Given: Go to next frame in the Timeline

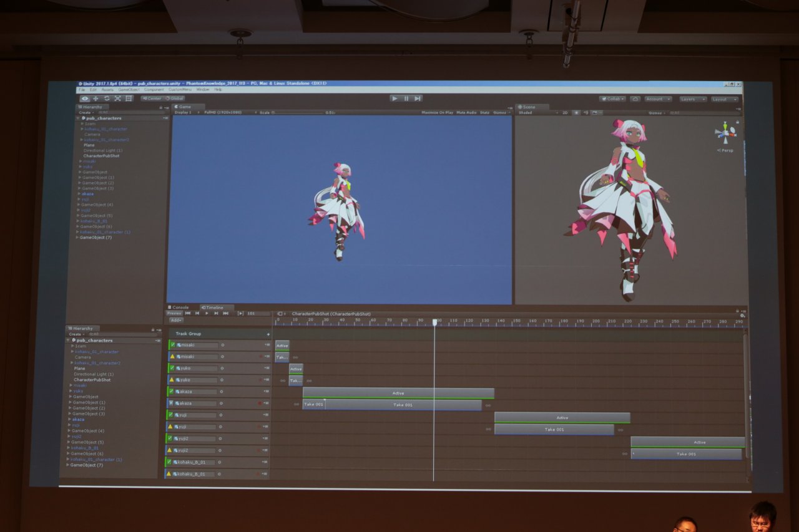Looking at the screenshot, I should pos(216,313).
